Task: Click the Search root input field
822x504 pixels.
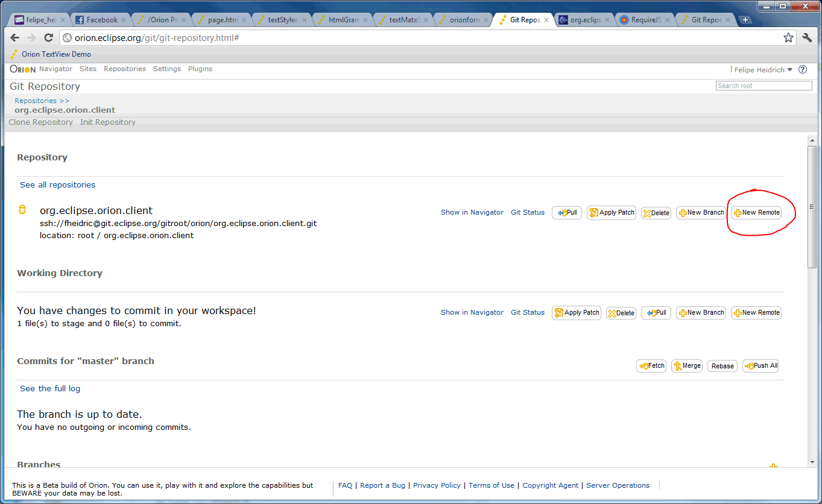Action: click(764, 86)
